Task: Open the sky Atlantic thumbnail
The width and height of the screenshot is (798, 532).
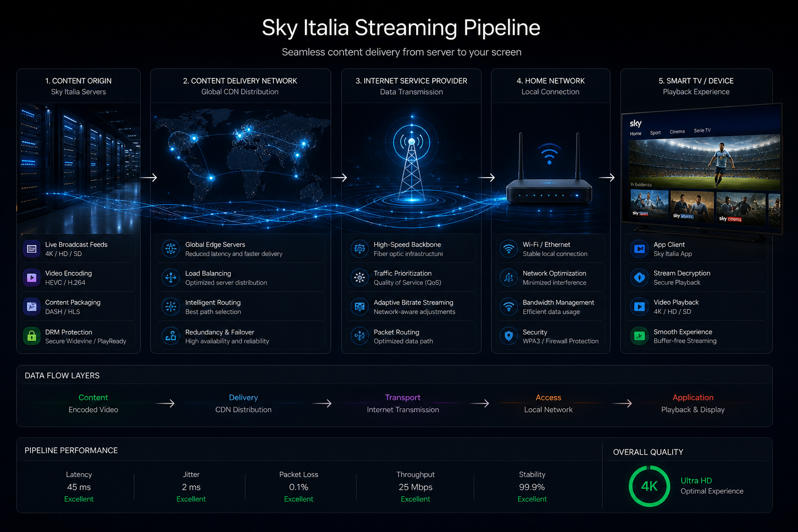Action: [x=691, y=206]
